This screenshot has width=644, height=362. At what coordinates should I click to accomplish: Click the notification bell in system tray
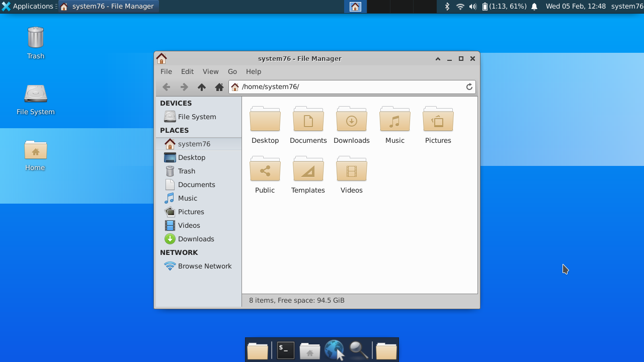[x=534, y=7]
